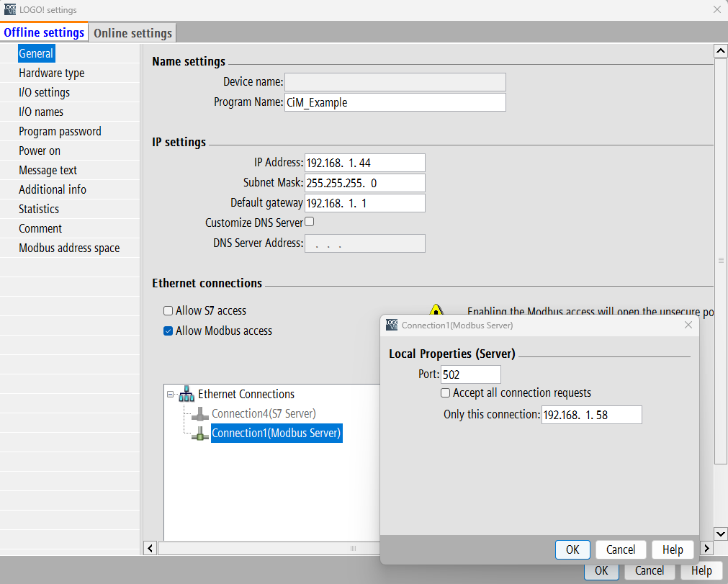Viewport: 728px width, 584px height.
Task: Click the Port number input field
Action: tap(470, 374)
